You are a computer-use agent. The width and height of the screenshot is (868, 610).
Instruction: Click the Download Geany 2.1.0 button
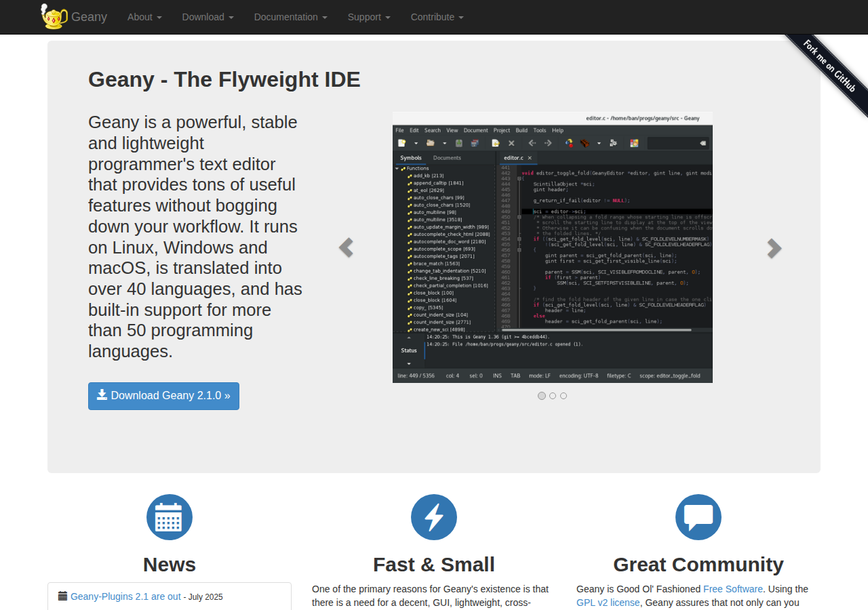(x=163, y=396)
